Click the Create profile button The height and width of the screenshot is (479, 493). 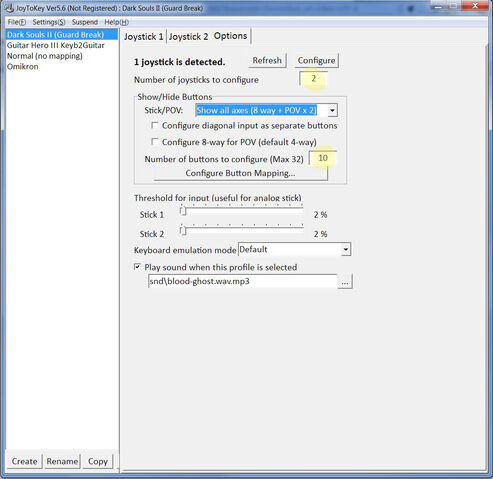[x=24, y=461]
